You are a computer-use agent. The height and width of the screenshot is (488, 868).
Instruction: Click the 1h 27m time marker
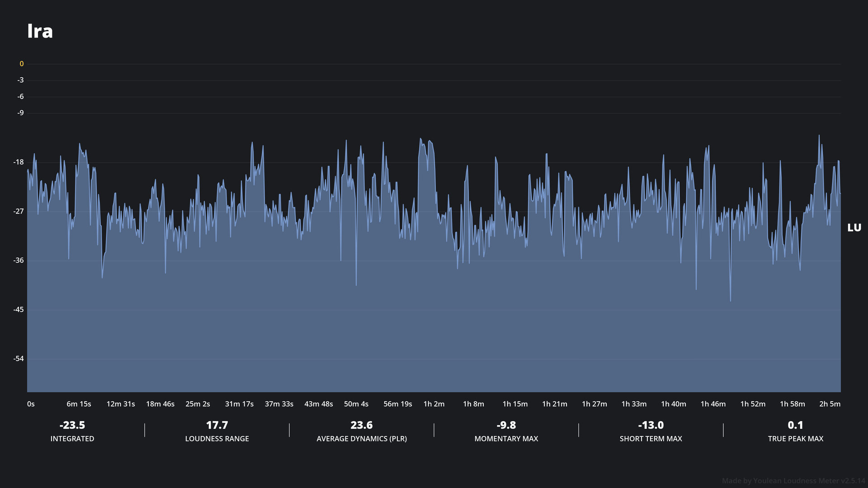pos(594,404)
